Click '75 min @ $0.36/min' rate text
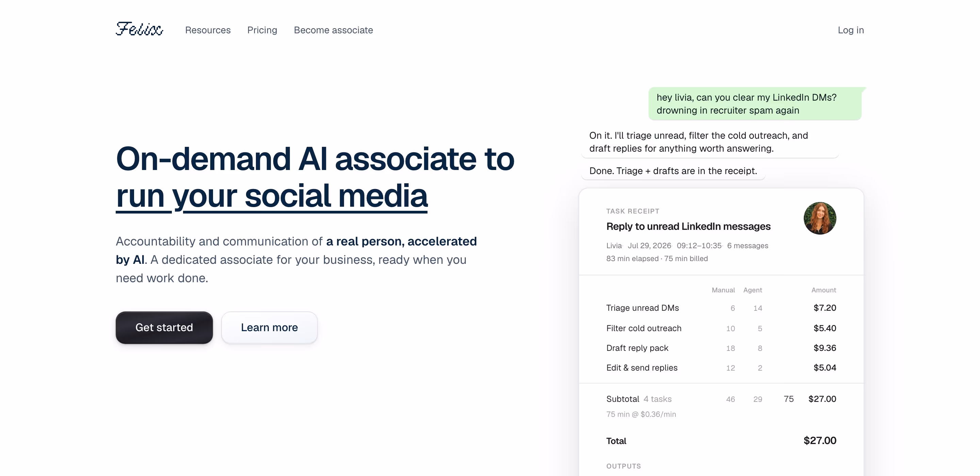 [641, 414]
